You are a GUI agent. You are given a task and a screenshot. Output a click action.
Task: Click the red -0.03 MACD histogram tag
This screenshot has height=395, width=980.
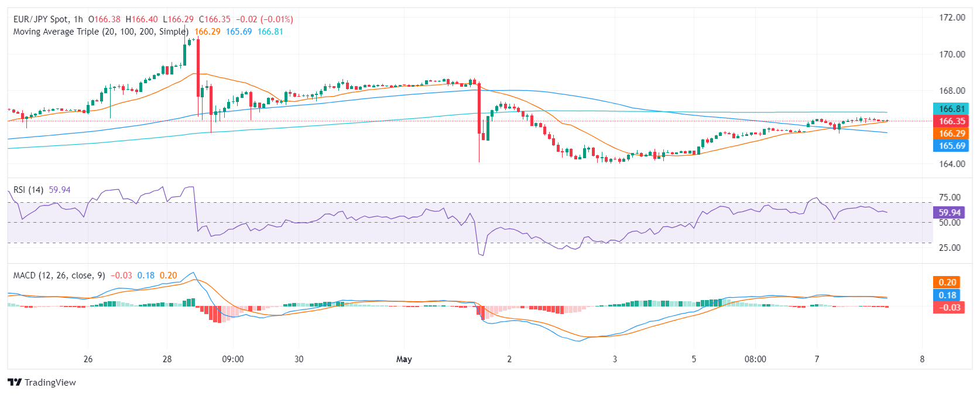pyautogui.click(x=949, y=308)
